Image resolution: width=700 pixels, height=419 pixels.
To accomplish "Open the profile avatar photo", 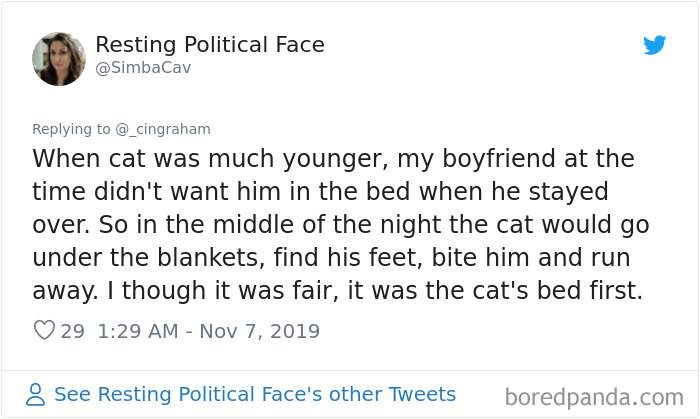I will coord(59,57).
